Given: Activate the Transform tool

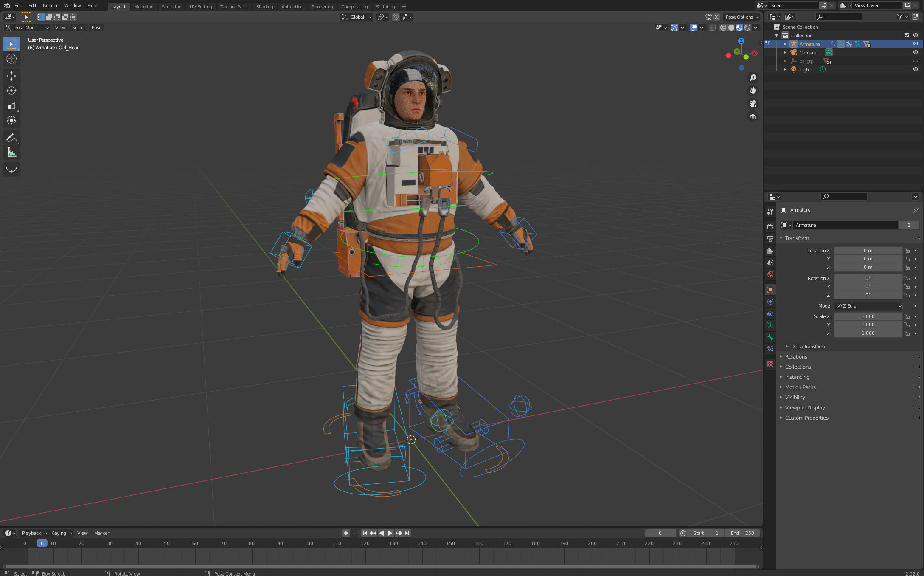Looking at the screenshot, I should 11,120.
